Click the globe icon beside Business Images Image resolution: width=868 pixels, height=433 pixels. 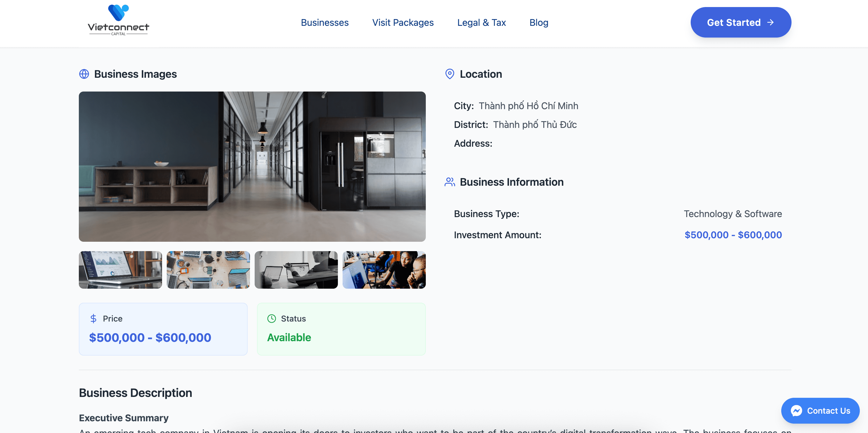(x=84, y=74)
